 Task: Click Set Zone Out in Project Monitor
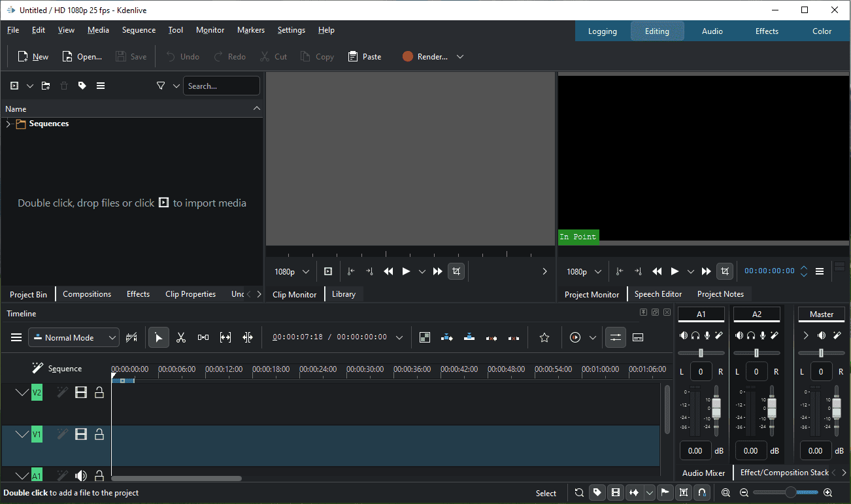point(638,271)
